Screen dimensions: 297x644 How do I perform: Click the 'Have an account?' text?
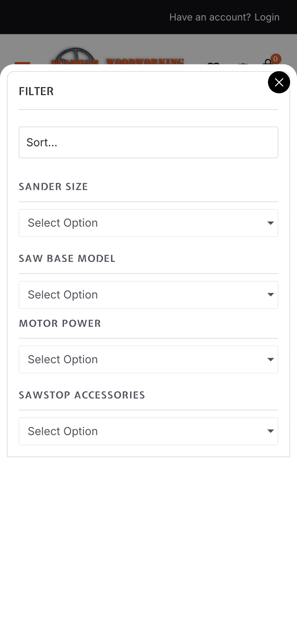click(x=210, y=17)
